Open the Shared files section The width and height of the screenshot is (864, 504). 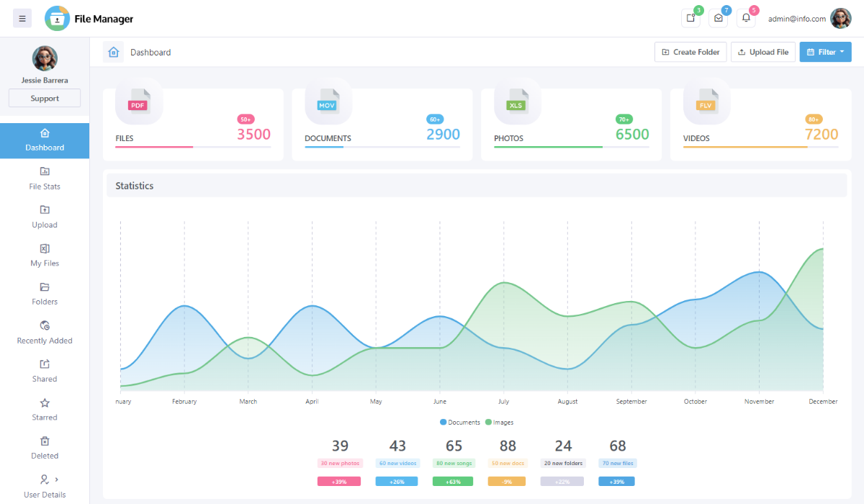click(x=44, y=371)
